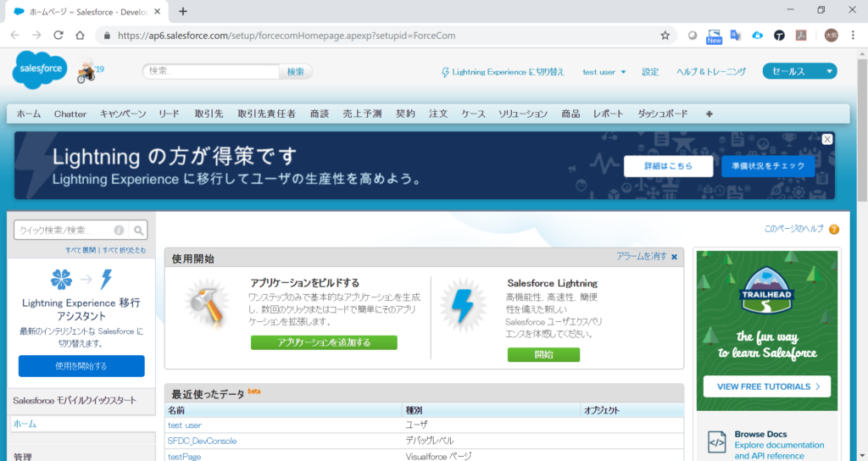Click the 使用を開始する button

81,366
